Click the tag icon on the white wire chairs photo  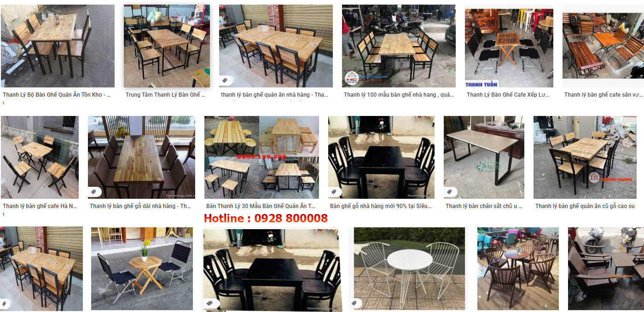pyautogui.click(x=355, y=303)
